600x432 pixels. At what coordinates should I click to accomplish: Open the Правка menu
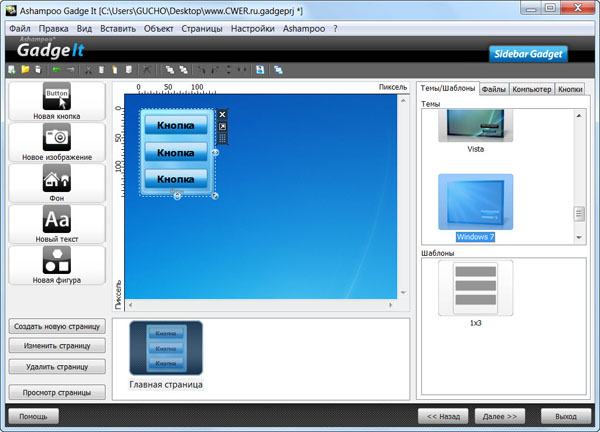pos(54,29)
